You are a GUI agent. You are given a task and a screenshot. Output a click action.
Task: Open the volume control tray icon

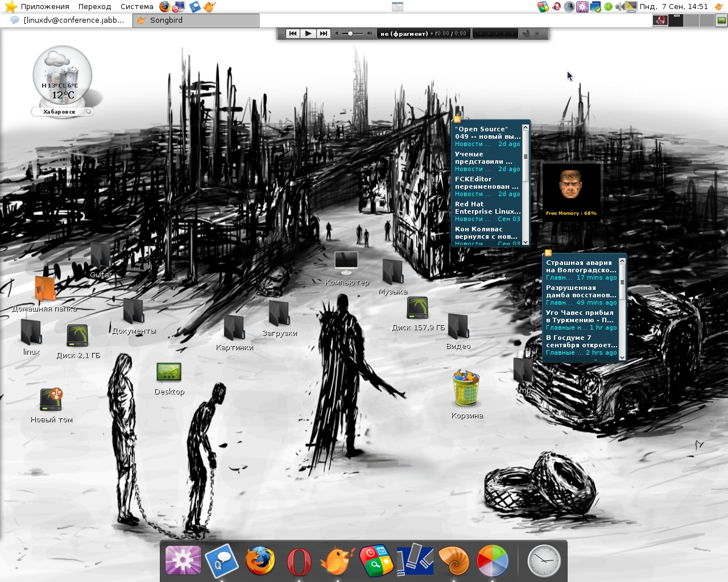pos(620,7)
